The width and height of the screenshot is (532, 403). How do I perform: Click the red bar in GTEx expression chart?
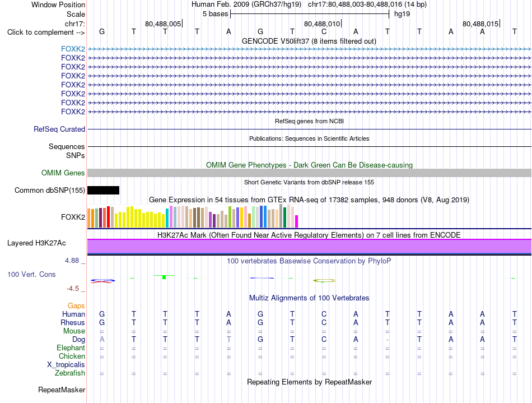pyautogui.click(x=108, y=216)
